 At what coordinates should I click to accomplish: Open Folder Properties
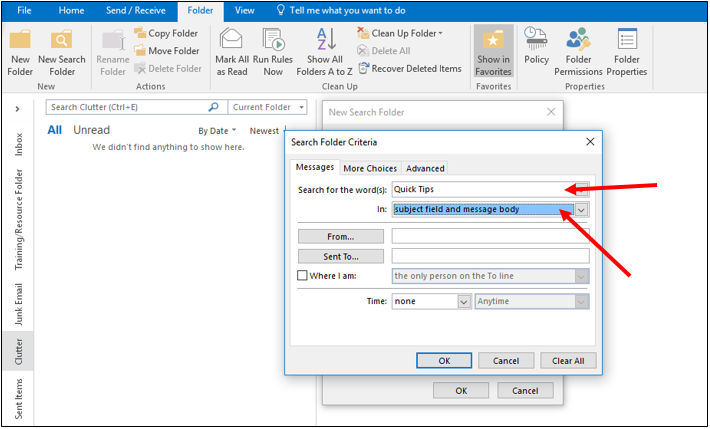click(x=627, y=53)
